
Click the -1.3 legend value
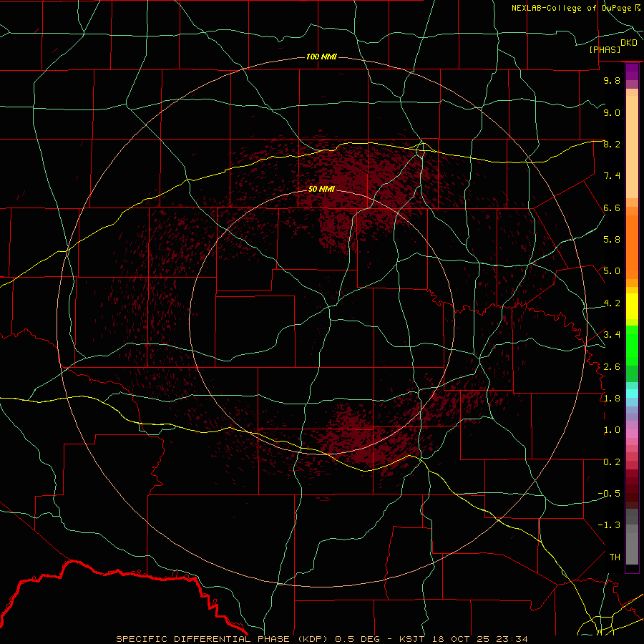point(609,525)
